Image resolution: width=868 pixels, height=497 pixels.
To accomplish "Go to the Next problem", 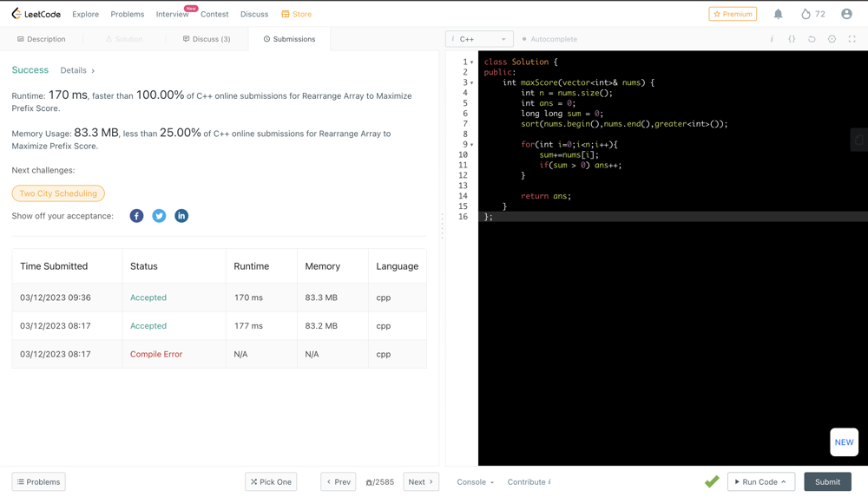I will (421, 481).
